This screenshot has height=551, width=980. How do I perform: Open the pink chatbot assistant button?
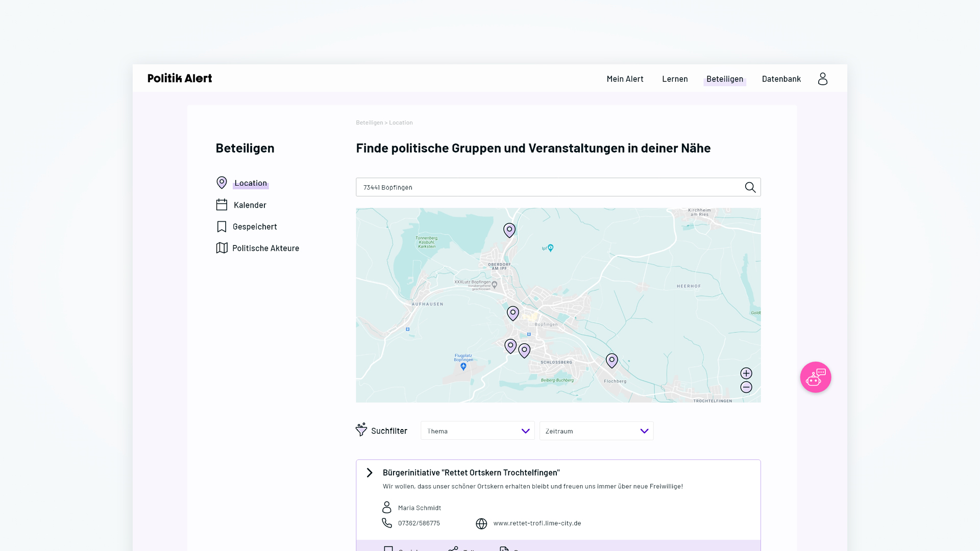[815, 377]
